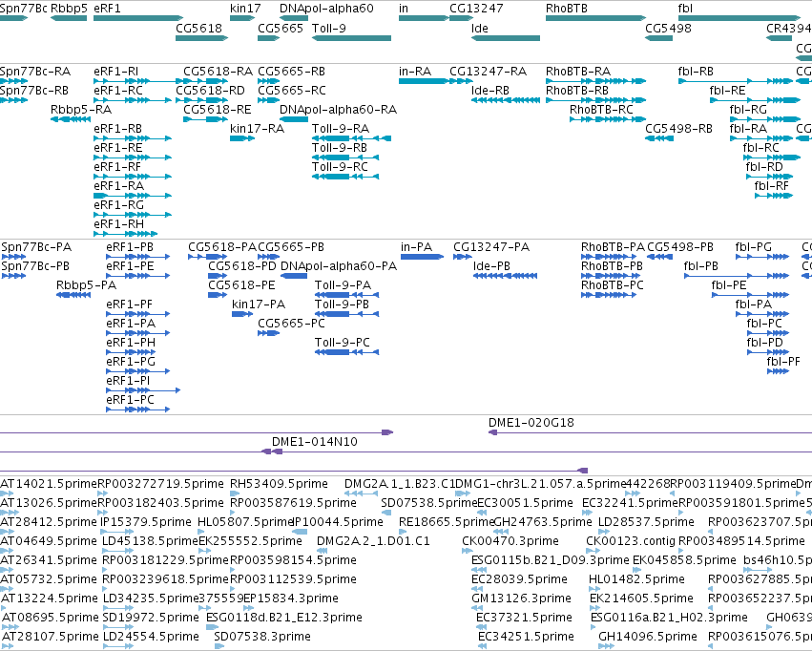Open the CG5618-RA transcript

(x=205, y=81)
